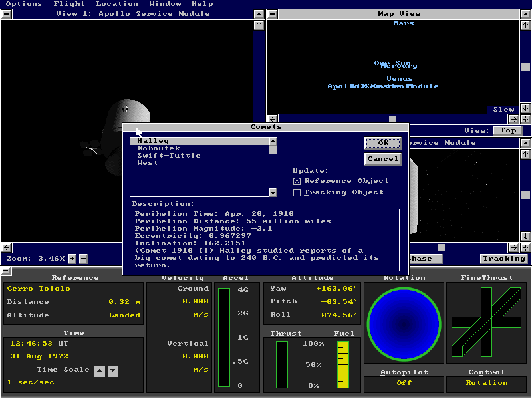This screenshot has height=399, width=532.
Task: Click the comet Description text box
Action: tap(265, 240)
